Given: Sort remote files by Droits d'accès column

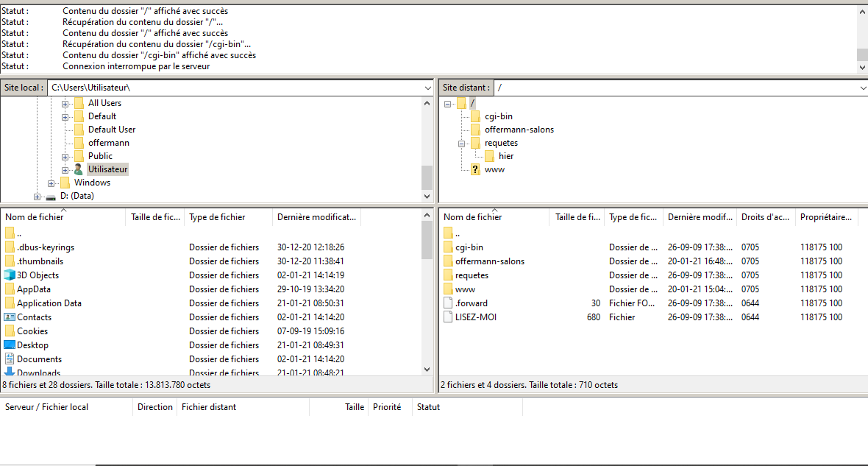Looking at the screenshot, I should pos(765,217).
